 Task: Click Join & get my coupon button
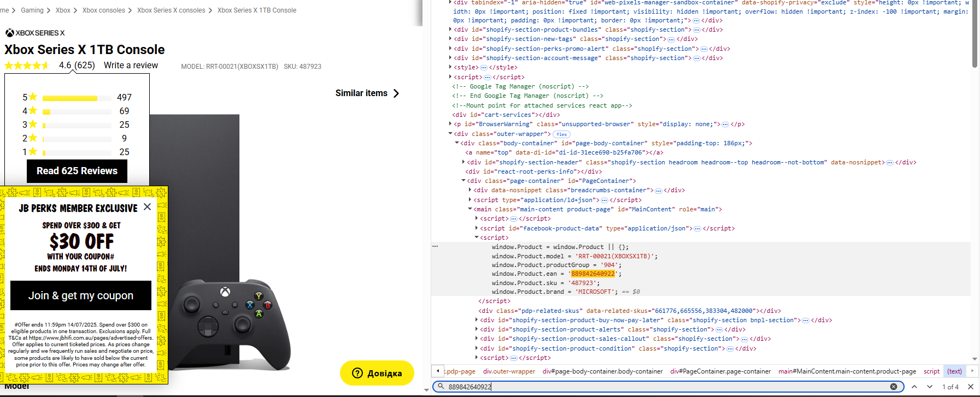click(81, 295)
